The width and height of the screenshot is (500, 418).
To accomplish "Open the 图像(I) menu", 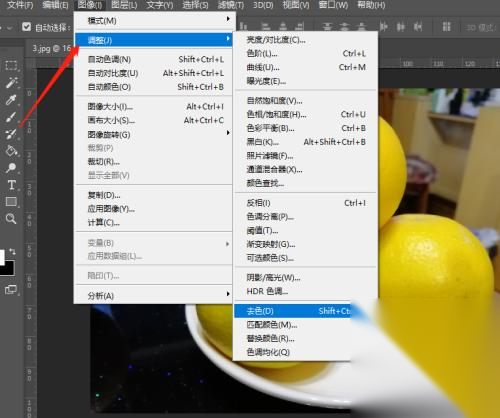I will (x=90, y=5).
